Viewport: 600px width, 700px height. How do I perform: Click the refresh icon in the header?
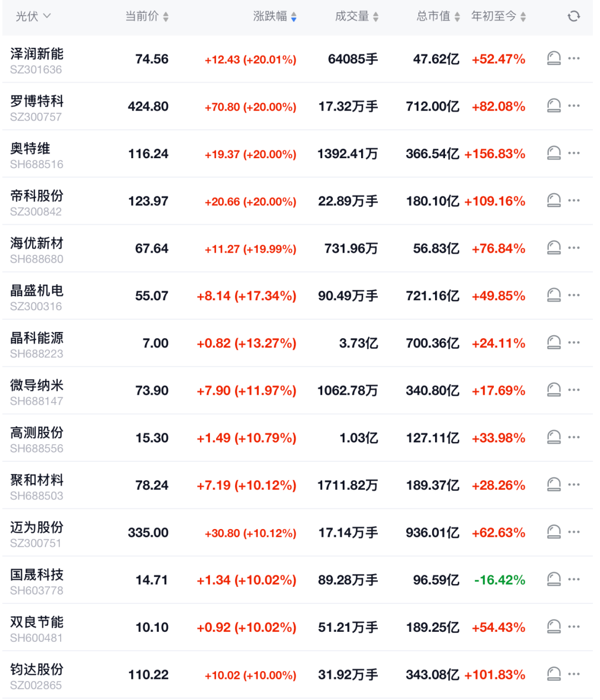point(573,16)
